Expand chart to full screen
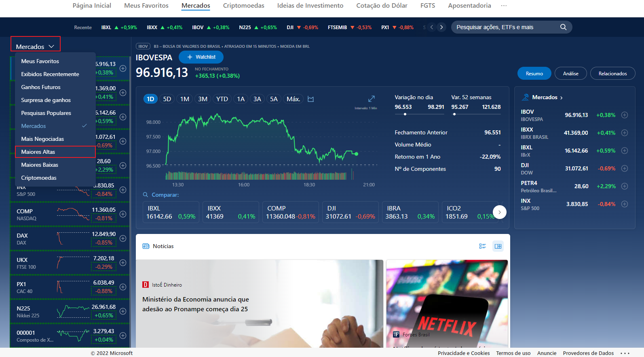The image size is (644, 357). (372, 99)
